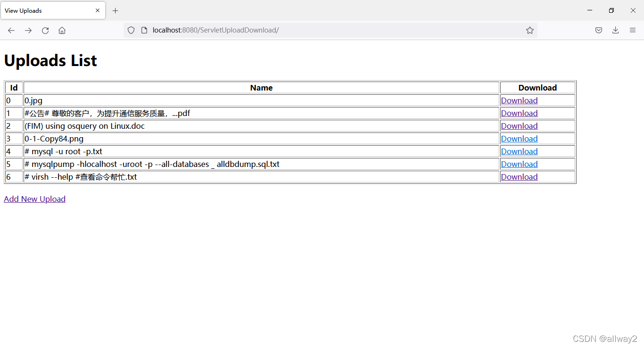Download the virsh --help txt file

(x=519, y=177)
